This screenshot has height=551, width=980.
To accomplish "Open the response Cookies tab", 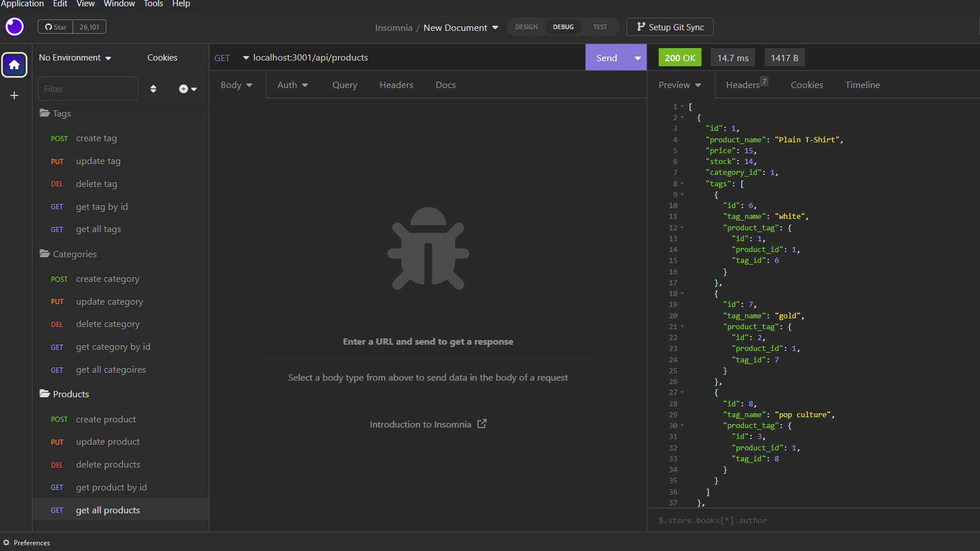I will click(807, 85).
